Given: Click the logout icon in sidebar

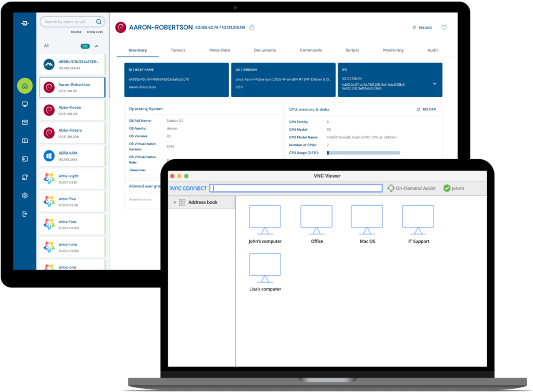Looking at the screenshot, I should pyautogui.click(x=24, y=213).
